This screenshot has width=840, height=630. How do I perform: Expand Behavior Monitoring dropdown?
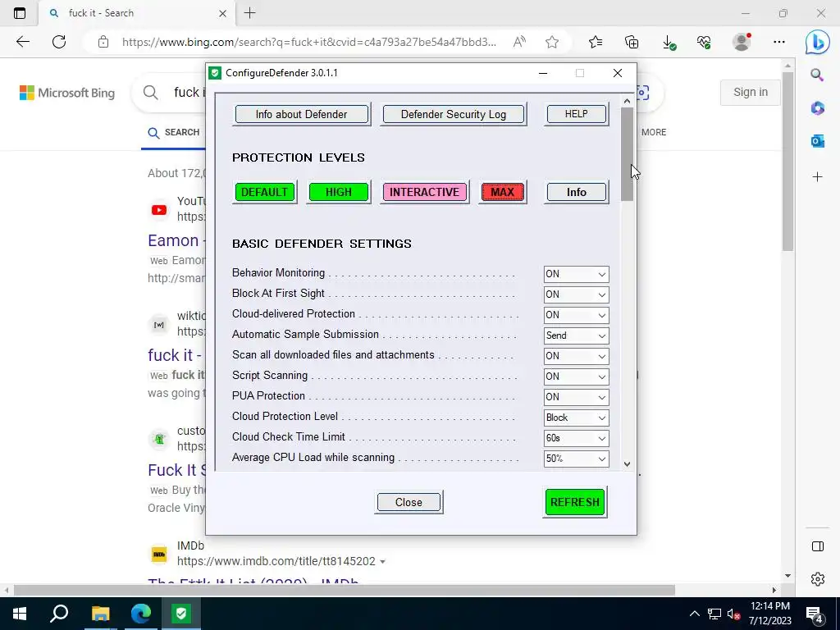576,274
